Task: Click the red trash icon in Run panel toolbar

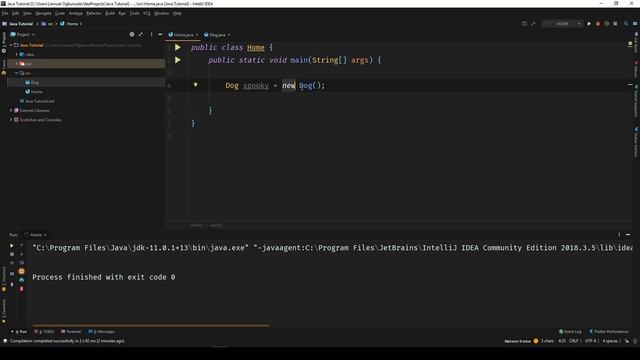Action: [22, 289]
